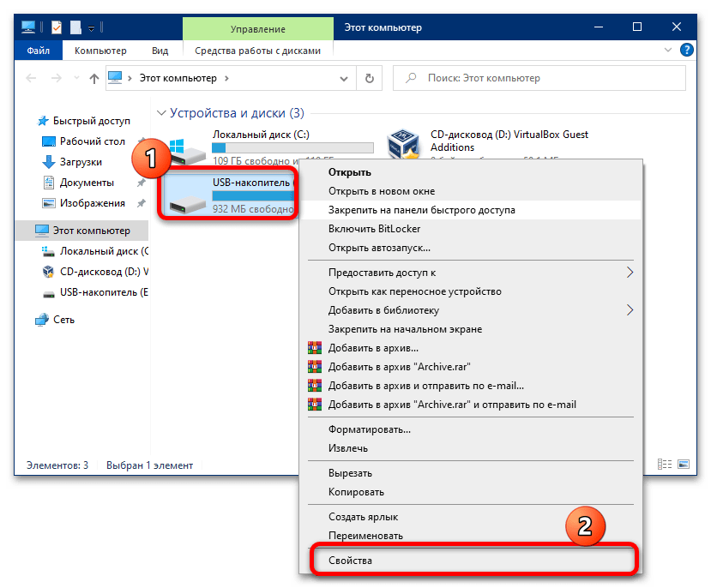Switch to large icons view in status bar
This screenshot has width=711, height=588.
coord(683,465)
